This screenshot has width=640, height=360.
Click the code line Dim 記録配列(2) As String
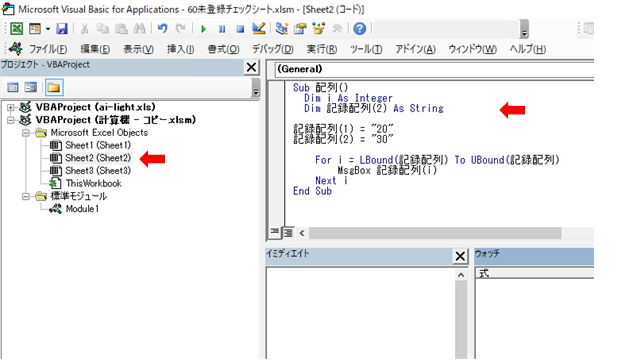click(x=373, y=109)
